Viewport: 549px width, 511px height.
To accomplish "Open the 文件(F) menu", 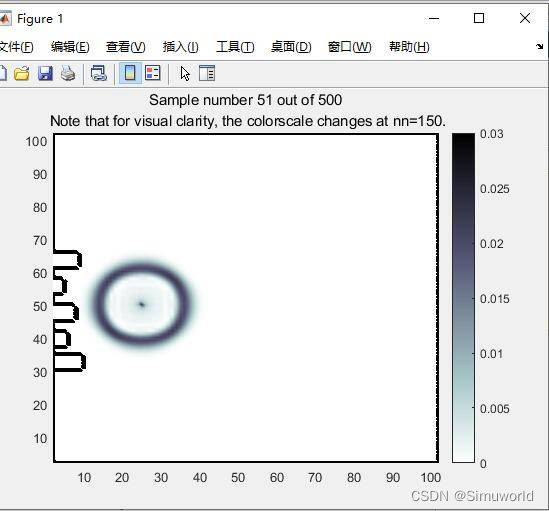I will click(x=16, y=47).
